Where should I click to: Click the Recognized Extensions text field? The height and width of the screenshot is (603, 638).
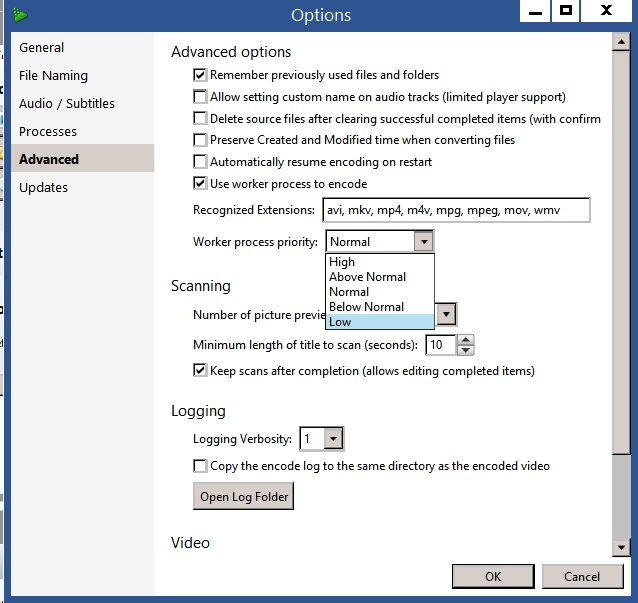(456, 210)
